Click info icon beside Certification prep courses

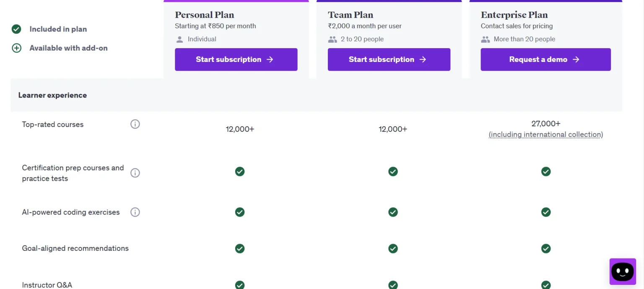135,173
